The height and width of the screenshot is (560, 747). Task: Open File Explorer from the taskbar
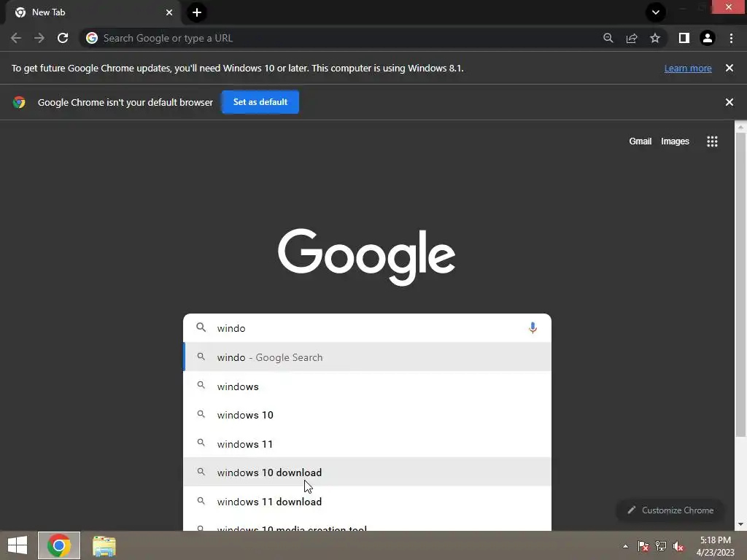coord(104,545)
